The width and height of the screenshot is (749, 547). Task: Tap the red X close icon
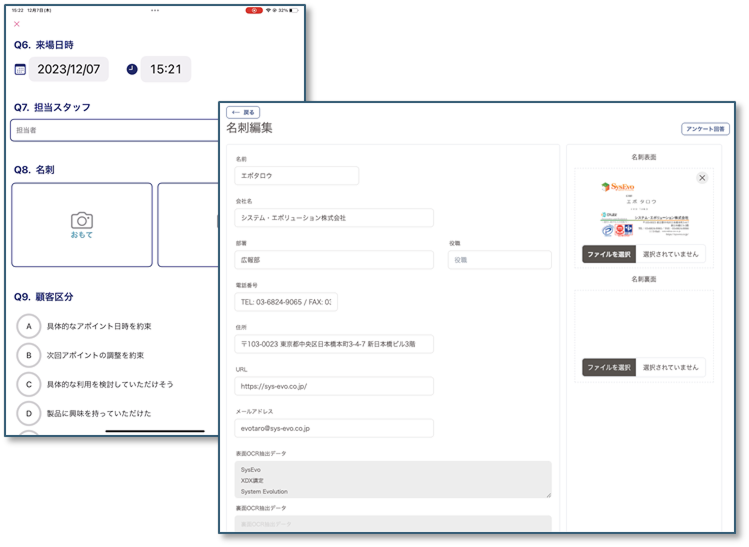17,24
